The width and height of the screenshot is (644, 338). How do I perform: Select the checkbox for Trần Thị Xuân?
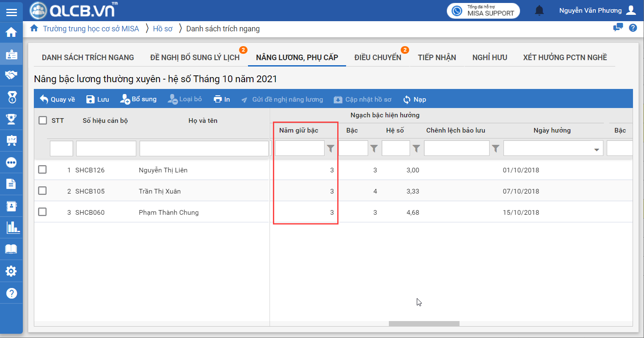tap(42, 191)
